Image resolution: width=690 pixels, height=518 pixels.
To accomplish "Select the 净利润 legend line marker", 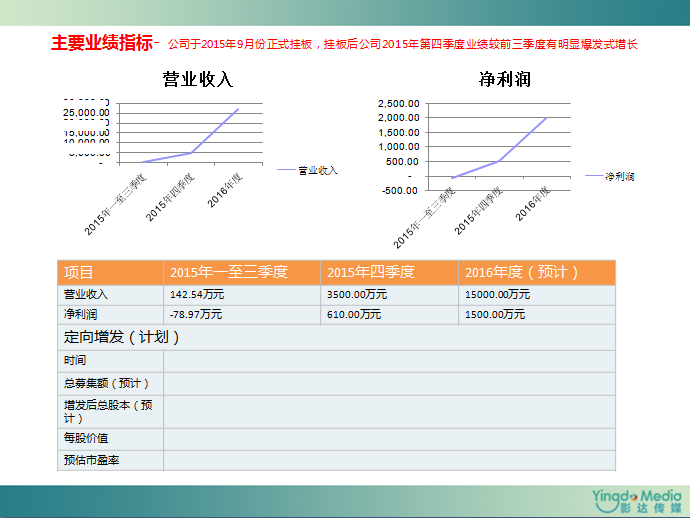I will pyautogui.click(x=593, y=176).
